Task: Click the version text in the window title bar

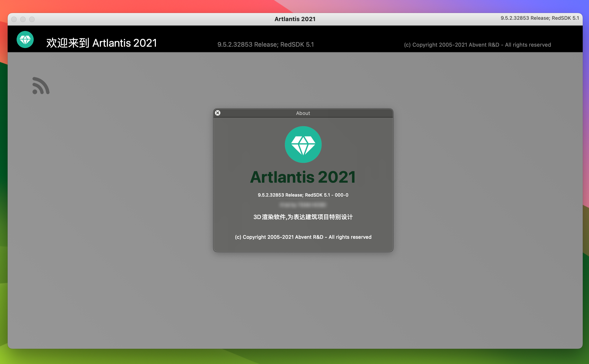Action: 540,18
